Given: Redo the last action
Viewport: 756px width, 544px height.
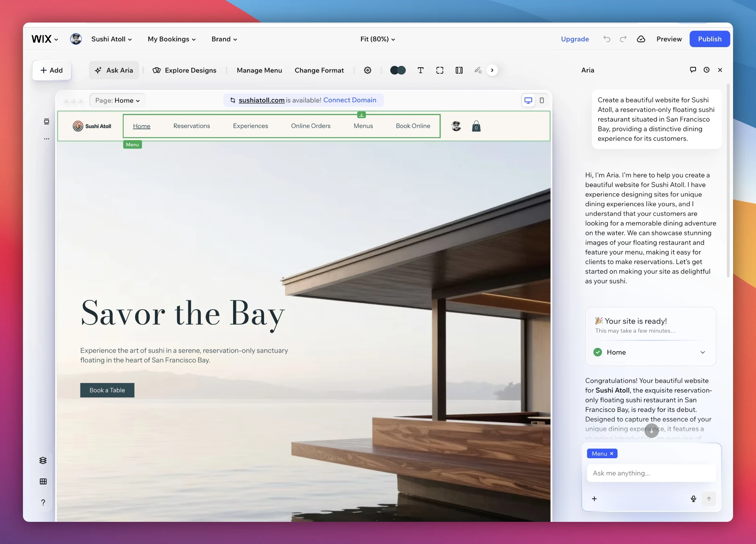Looking at the screenshot, I should pyautogui.click(x=623, y=39).
